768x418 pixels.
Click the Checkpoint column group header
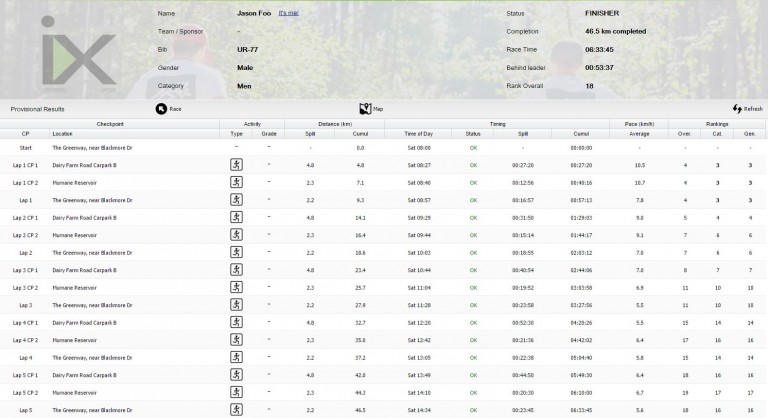tap(110, 123)
